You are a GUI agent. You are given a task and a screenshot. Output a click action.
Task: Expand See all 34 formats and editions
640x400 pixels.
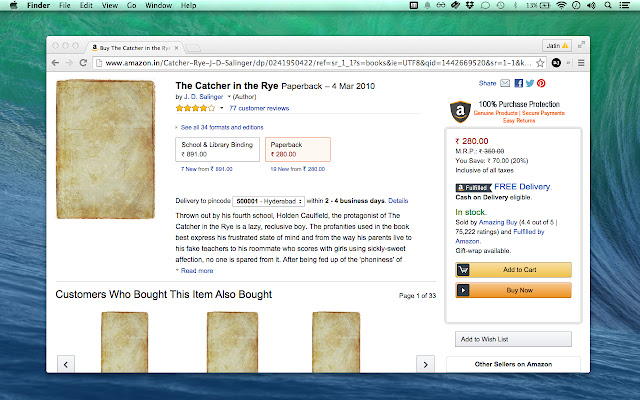[220, 127]
